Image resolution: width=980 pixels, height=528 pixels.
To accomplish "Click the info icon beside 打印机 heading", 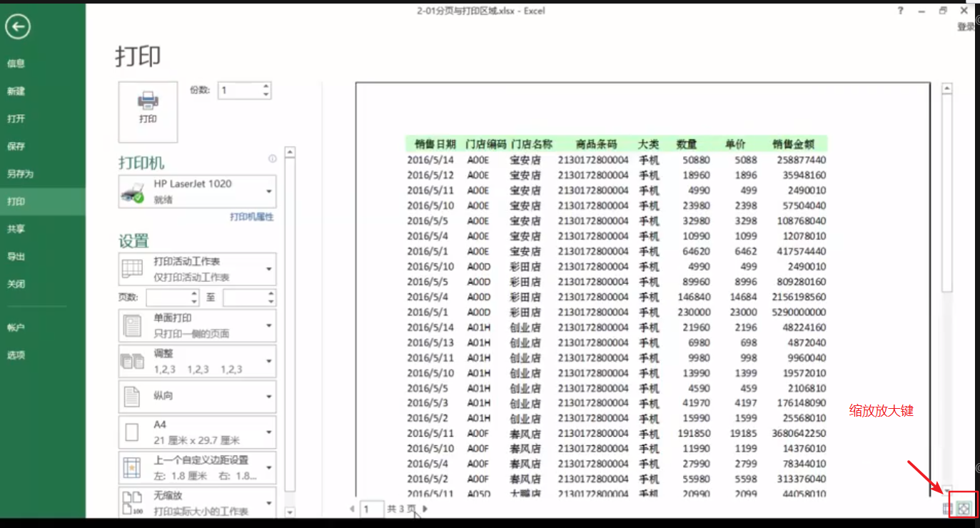I will pyautogui.click(x=272, y=159).
